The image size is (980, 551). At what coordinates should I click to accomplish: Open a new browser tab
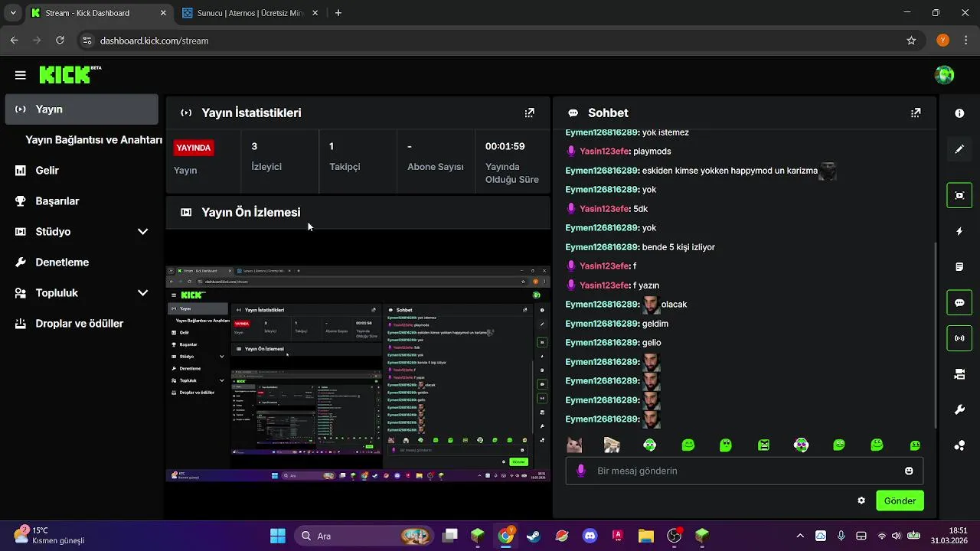[x=338, y=13]
